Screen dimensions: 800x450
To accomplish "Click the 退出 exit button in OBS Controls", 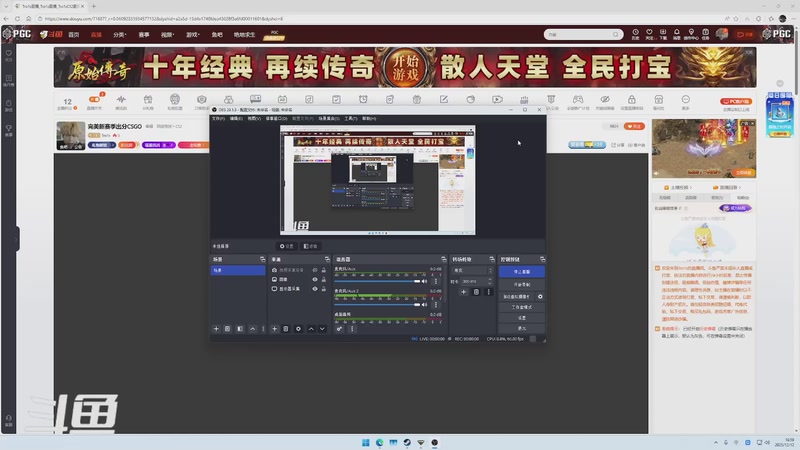I will (521, 328).
